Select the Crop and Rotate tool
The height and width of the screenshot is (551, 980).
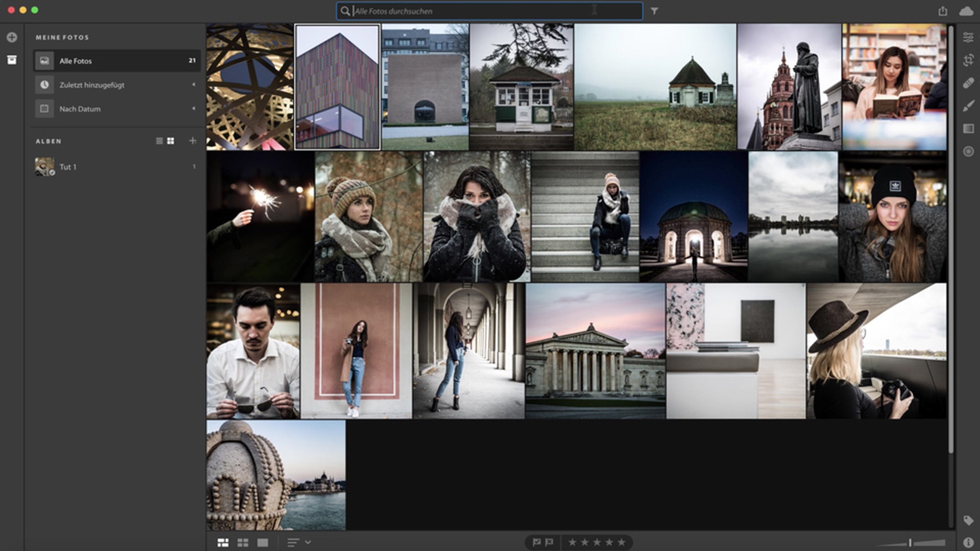click(968, 60)
